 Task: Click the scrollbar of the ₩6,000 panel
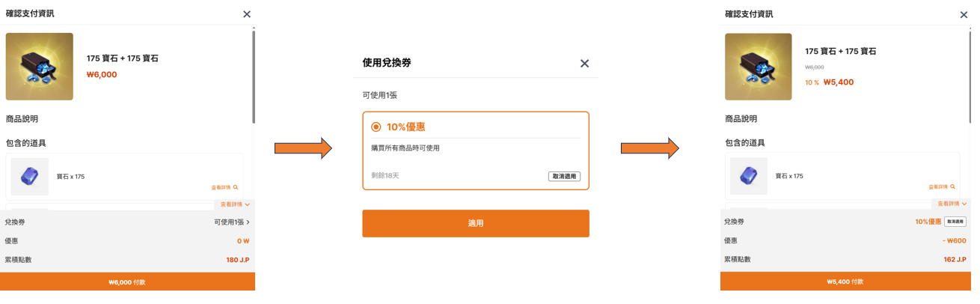254,75
